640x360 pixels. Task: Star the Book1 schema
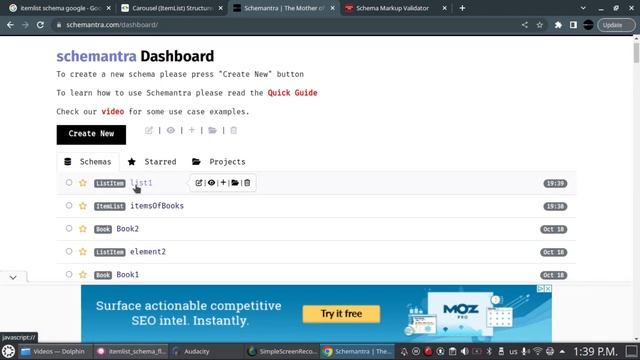pos(83,275)
